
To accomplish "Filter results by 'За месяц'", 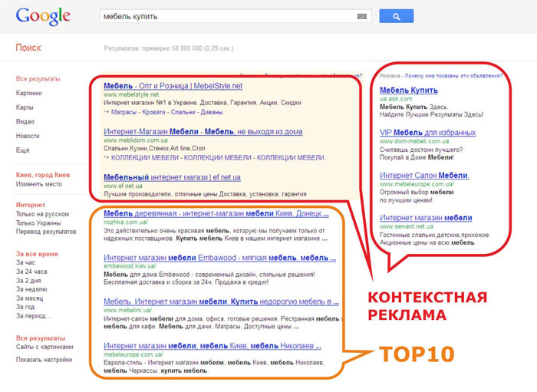I will click(x=29, y=298).
